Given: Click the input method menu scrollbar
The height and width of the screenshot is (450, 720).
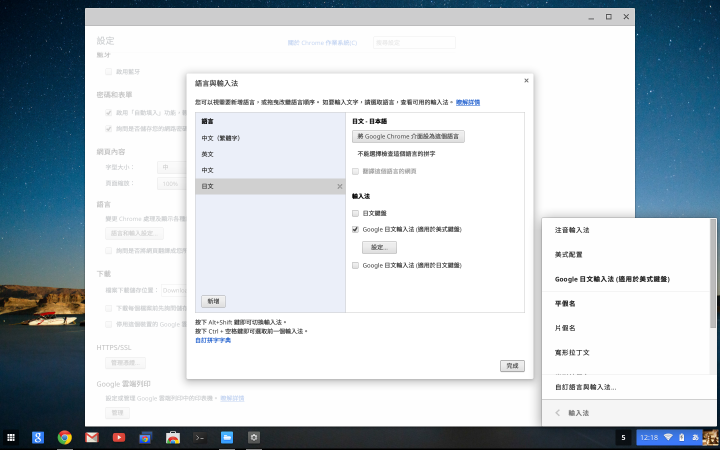Looking at the screenshot, I should click(713, 274).
